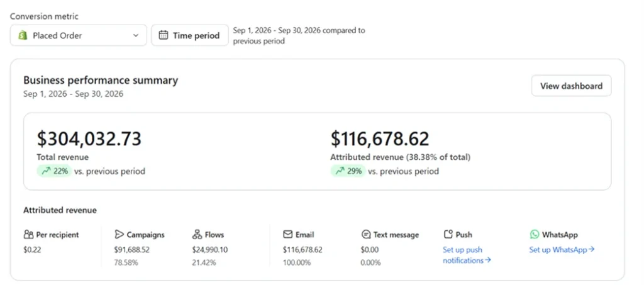
Task: Follow the Set up WhatsApp link
Action: click(562, 250)
